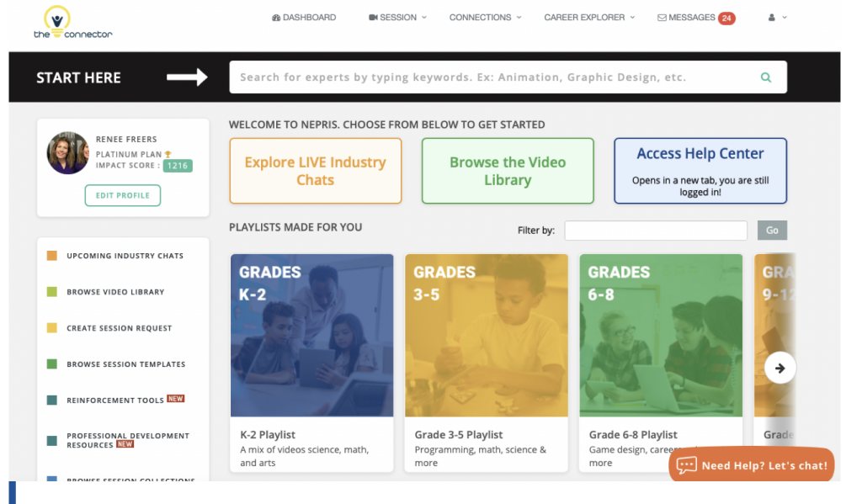Expand the user account dropdown chevron
This screenshot has height=504, width=862.
(x=785, y=18)
